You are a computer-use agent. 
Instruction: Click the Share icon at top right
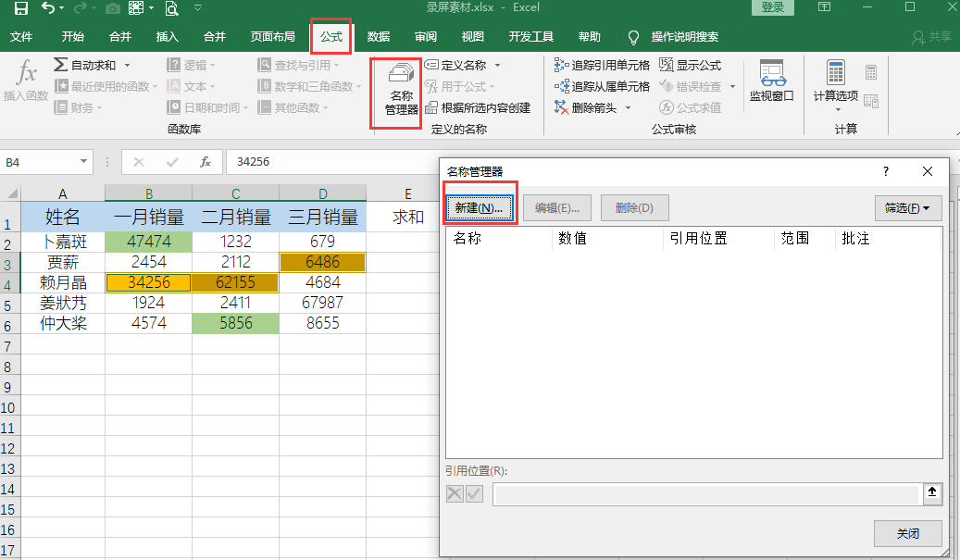(918, 38)
